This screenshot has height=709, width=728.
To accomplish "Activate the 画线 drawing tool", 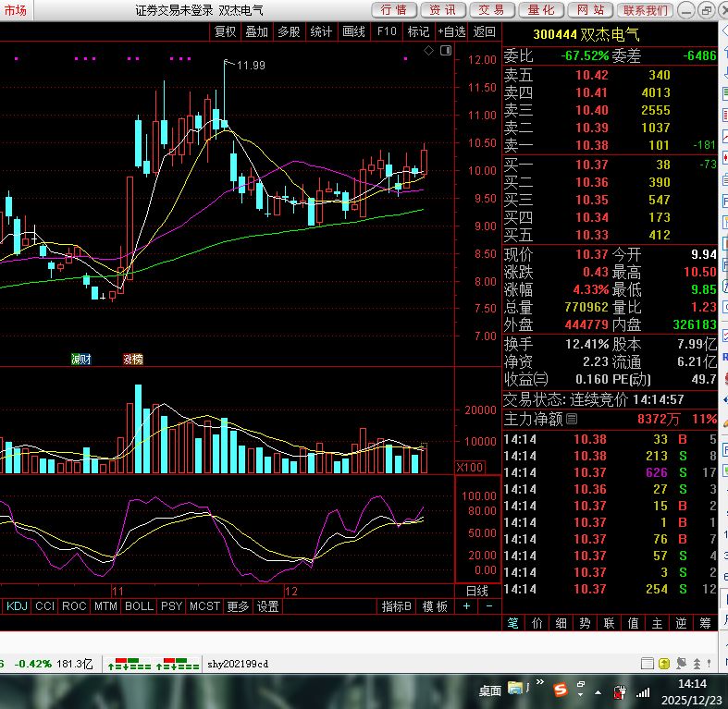I will (x=353, y=31).
